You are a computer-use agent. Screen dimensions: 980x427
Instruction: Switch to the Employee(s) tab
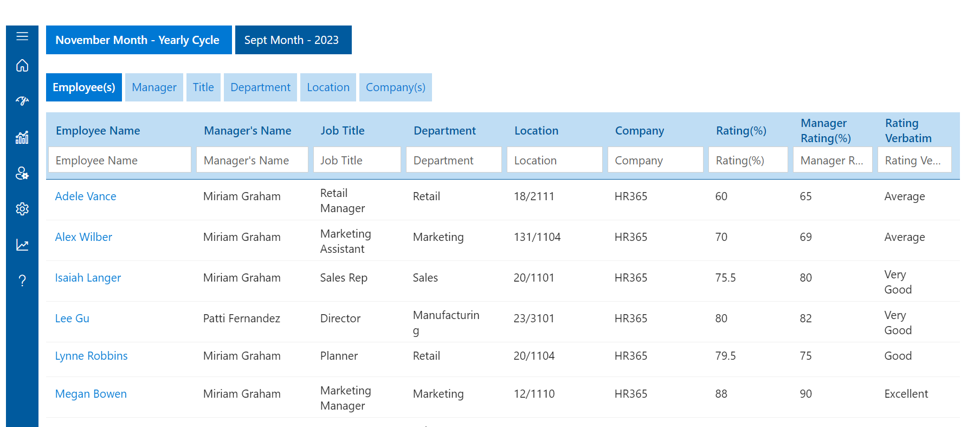point(84,87)
